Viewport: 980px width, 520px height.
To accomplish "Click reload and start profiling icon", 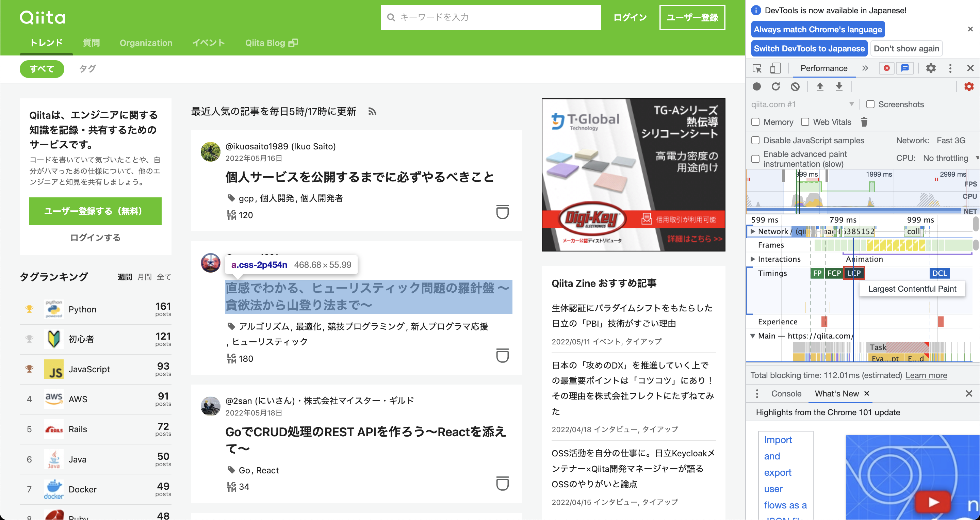I will click(x=776, y=87).
